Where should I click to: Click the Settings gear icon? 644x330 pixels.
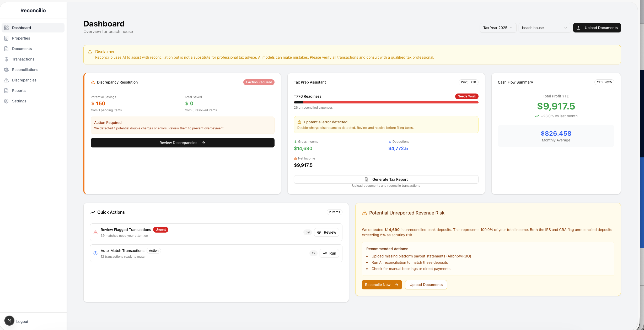coord(6,101)
